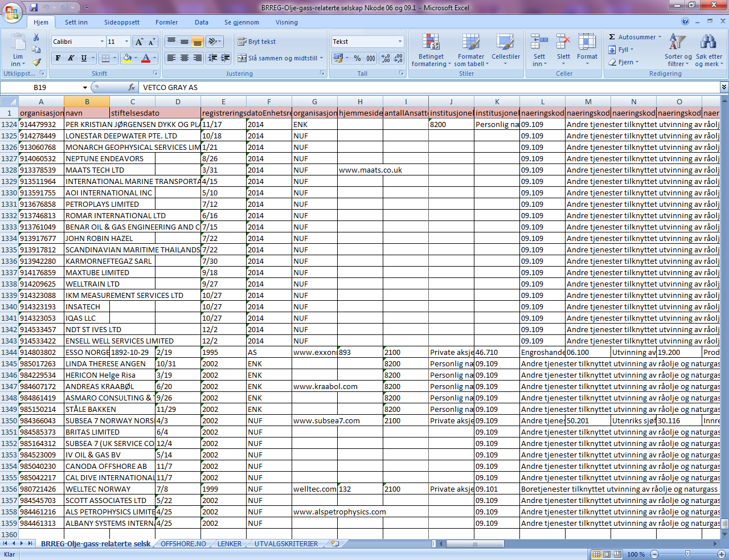The height and width of the screenshot is (560, 729).
Task: Open Sorter og filtrer menu
Action: point(678,50)
